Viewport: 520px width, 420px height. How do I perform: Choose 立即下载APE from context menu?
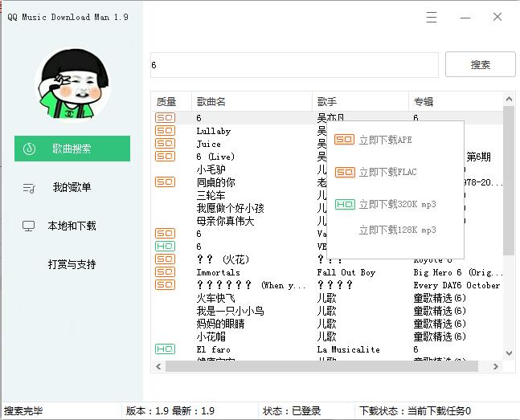coord(385,140)
